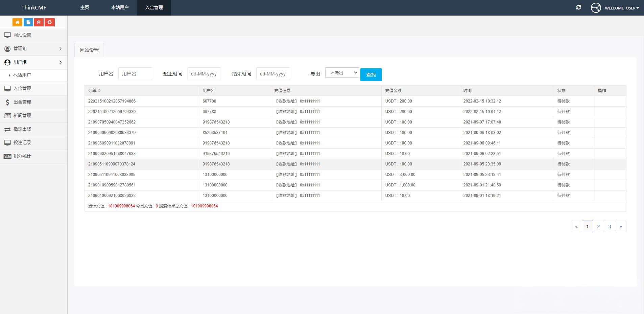The width and height of the screenshot is (644, 314).
Task: Click order ID 210907050940047352662
Action: pos(112,122)
